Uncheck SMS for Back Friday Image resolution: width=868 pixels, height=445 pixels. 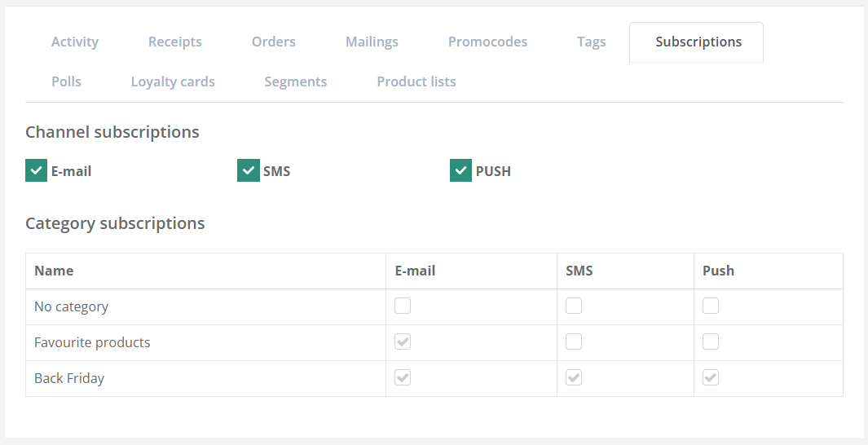[x=574, y=378]
